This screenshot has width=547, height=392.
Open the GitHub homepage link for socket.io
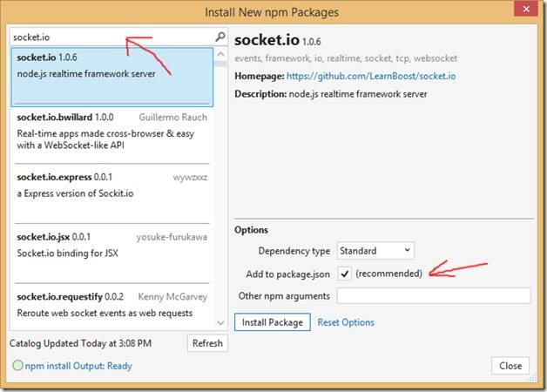tap(371, 76)
